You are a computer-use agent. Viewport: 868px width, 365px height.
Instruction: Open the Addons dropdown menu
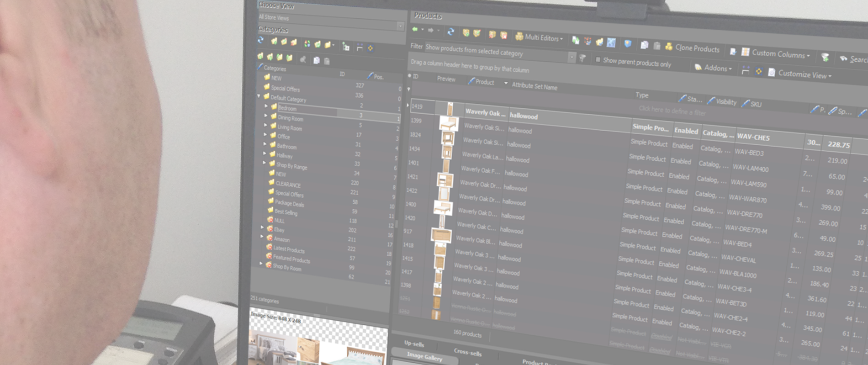coord(713,68)
